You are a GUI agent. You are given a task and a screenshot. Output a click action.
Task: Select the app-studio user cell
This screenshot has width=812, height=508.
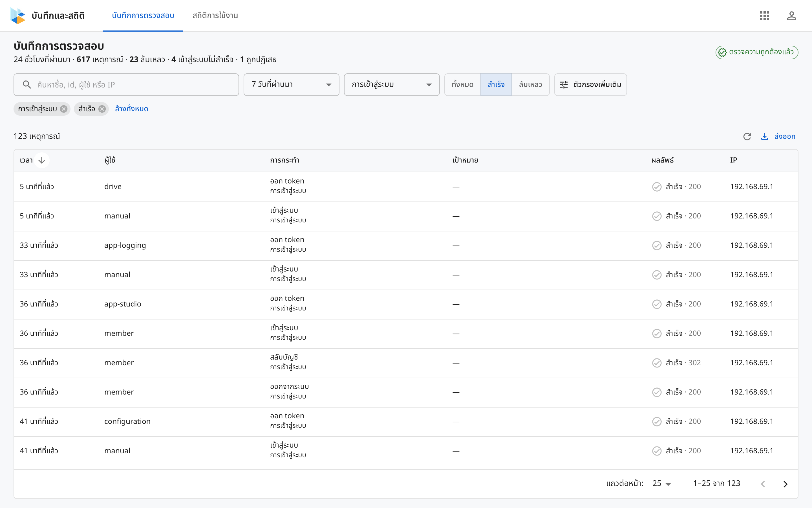[123, 304]
